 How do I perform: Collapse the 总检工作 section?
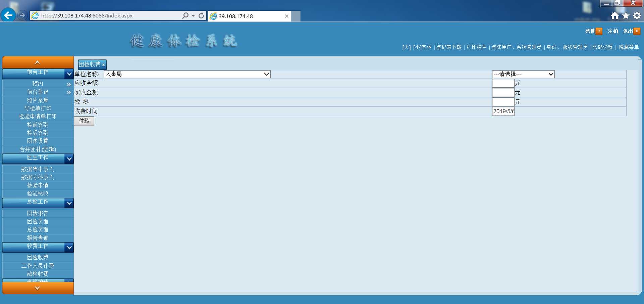(69, 203)
